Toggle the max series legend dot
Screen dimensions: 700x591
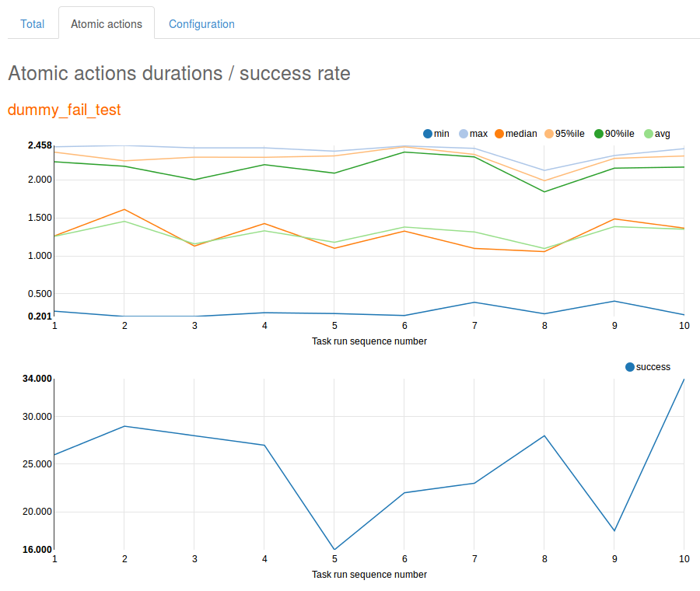pos(464,134)
